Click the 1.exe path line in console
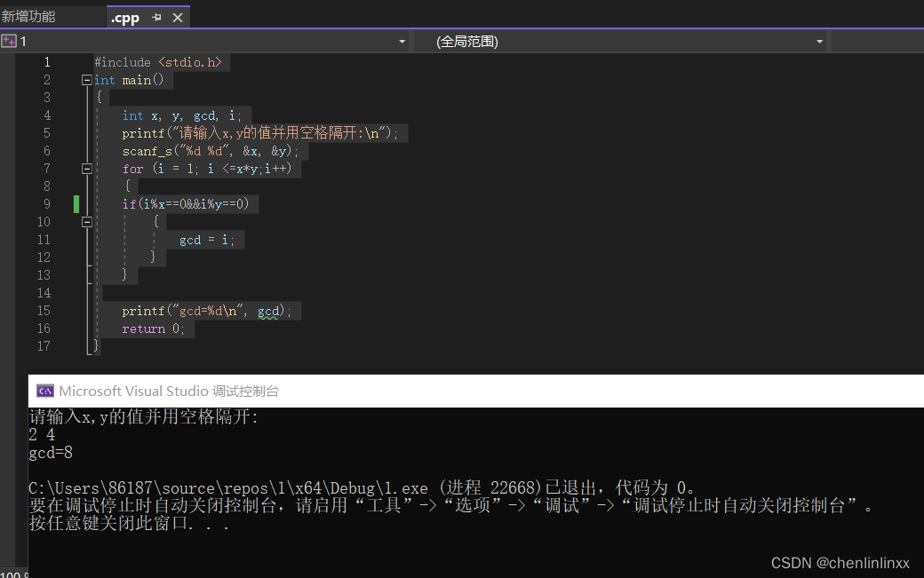Image resolution: width=924 pixels, height=578 pixels. point(362,488)
